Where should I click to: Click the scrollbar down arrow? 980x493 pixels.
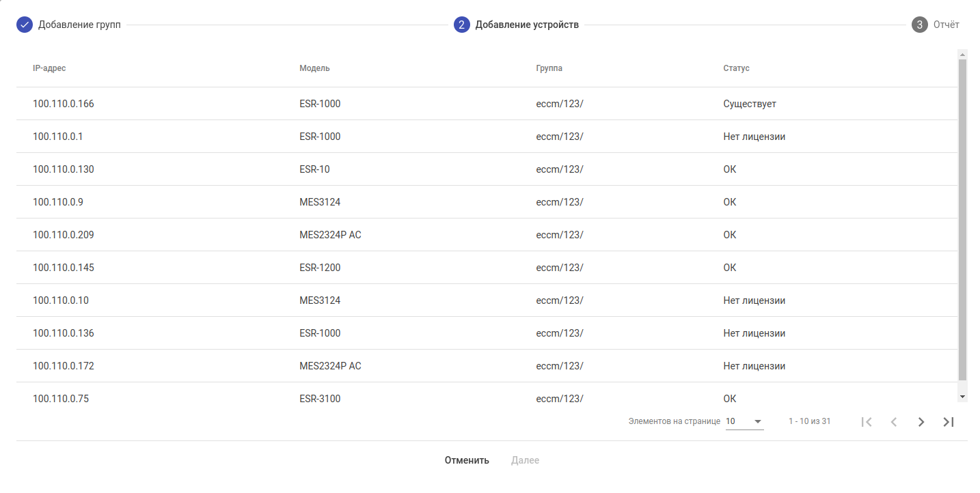tap(962, 397)
